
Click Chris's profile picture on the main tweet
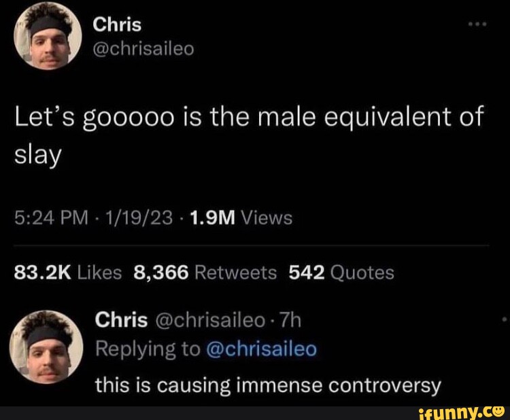point(48,36)
